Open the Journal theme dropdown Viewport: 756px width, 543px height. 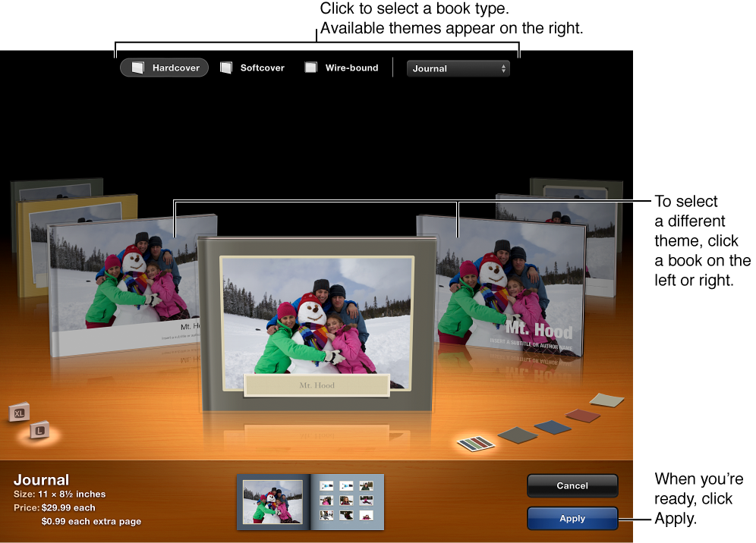458,68
